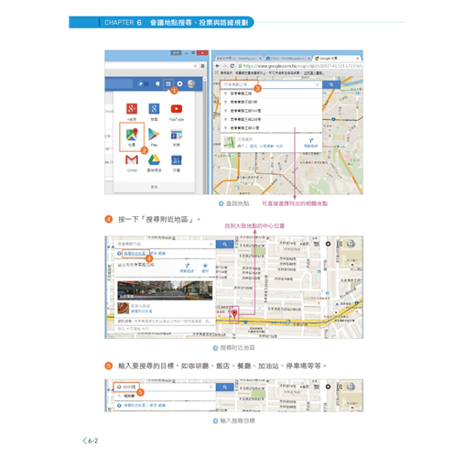476x458 pixels.
Task: Open the street view photo thumbnail
Action: 165,290
